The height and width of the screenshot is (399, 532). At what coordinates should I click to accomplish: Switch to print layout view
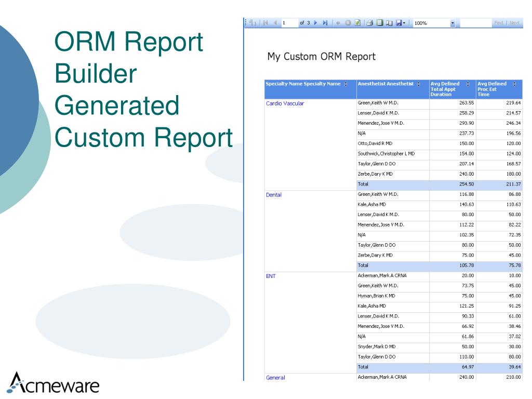(380, 23)
